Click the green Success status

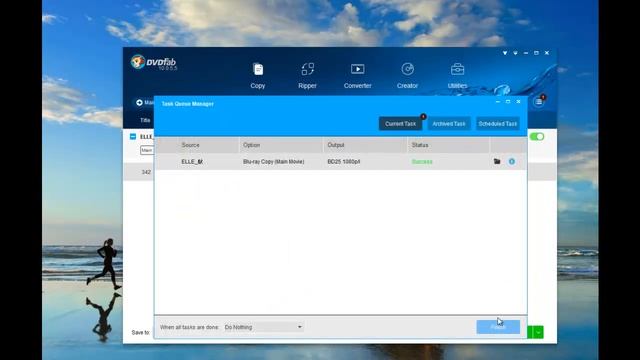[x=422, y=162]
